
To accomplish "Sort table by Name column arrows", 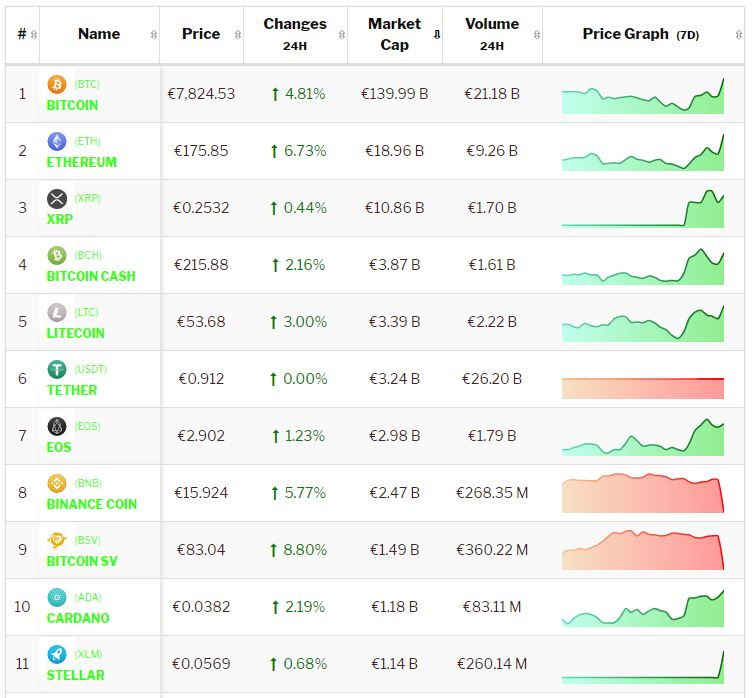I will point(153,35).
